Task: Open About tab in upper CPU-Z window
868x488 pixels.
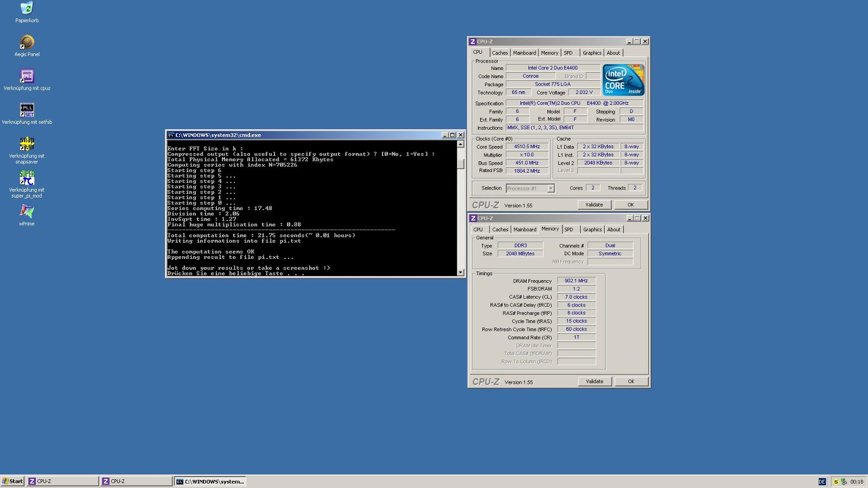Action: click(x=613, y=53)
